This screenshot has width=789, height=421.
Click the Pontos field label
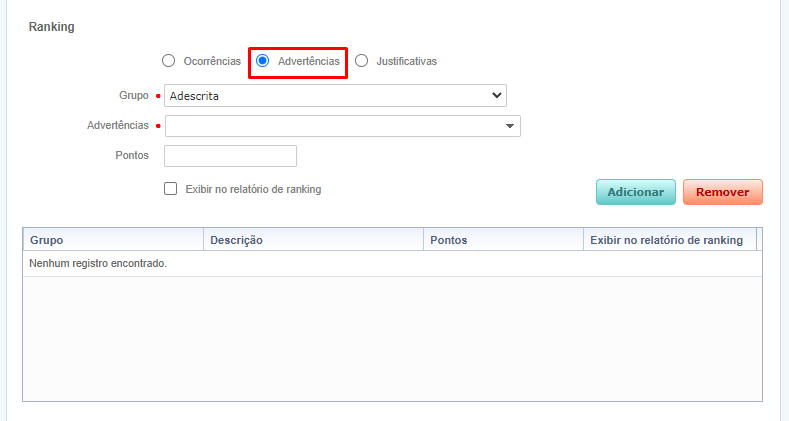pyautogui.click(x=132, y=156)
